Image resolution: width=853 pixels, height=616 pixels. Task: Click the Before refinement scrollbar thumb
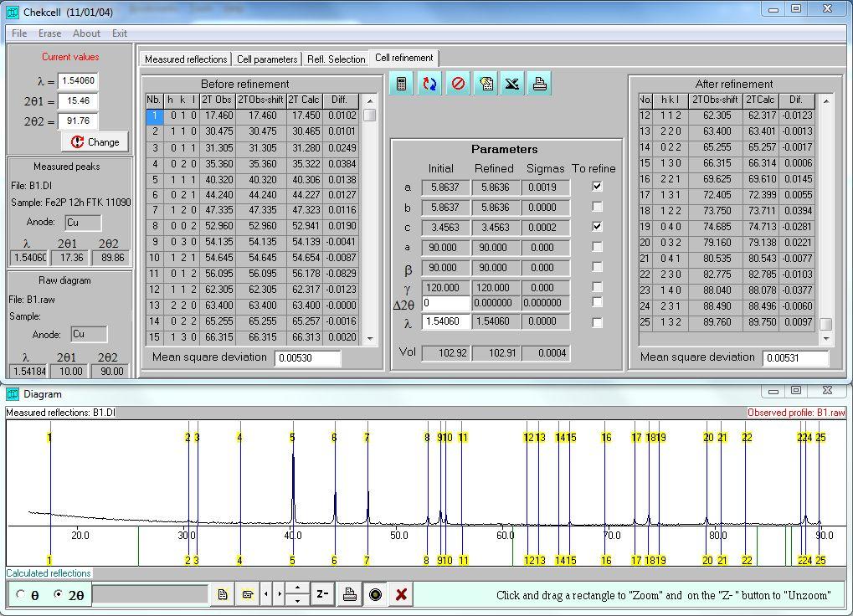pyautogui.click(x=370, y=115)
